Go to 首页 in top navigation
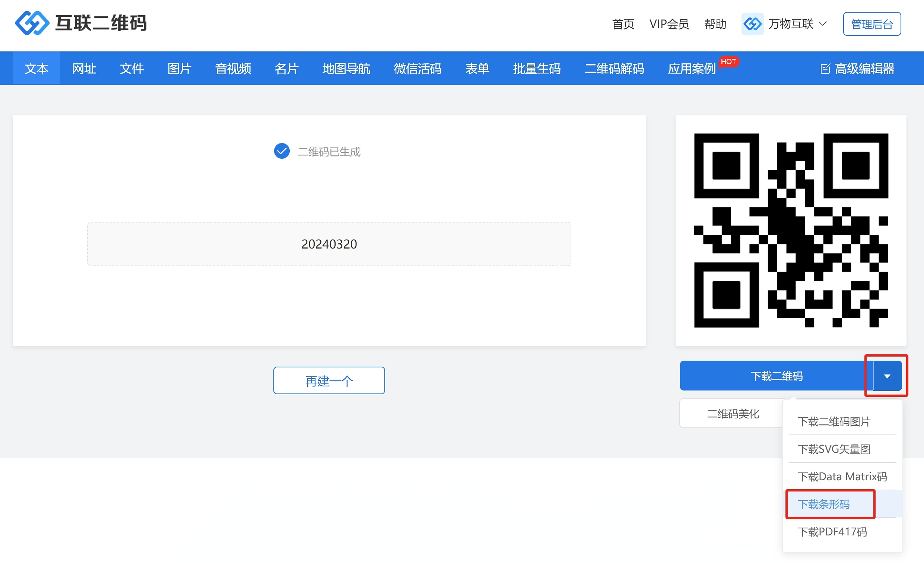 coord(623,24)
